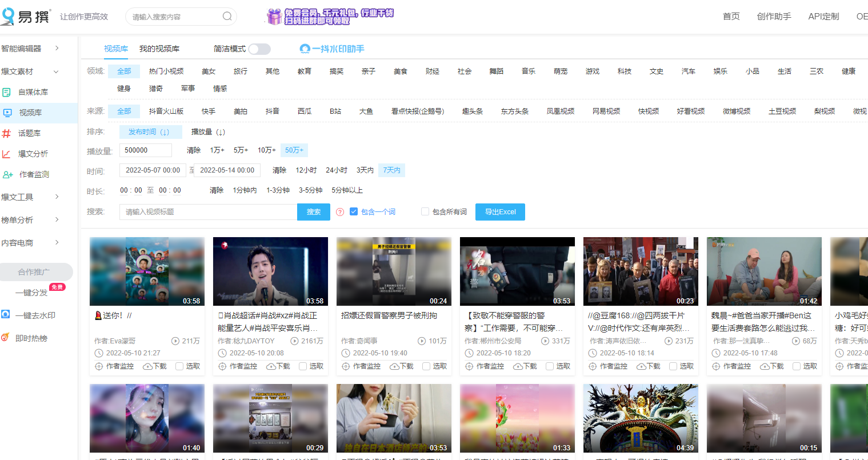Select 10万+ play count filter

pyautogui.click(x=267, y=150)
